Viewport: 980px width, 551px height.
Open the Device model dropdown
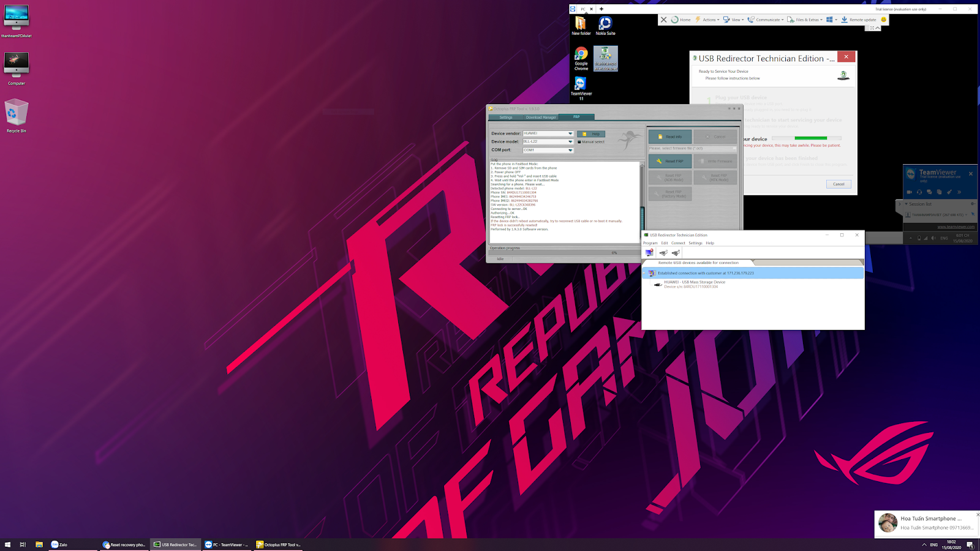click(x=570, y=141)
